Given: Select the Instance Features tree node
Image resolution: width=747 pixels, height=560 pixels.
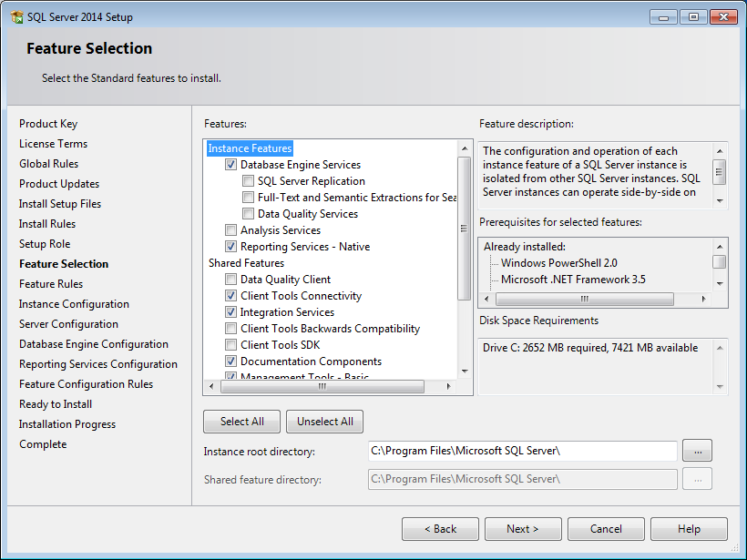Looking at the screenshot, I should tap(250, 148).
